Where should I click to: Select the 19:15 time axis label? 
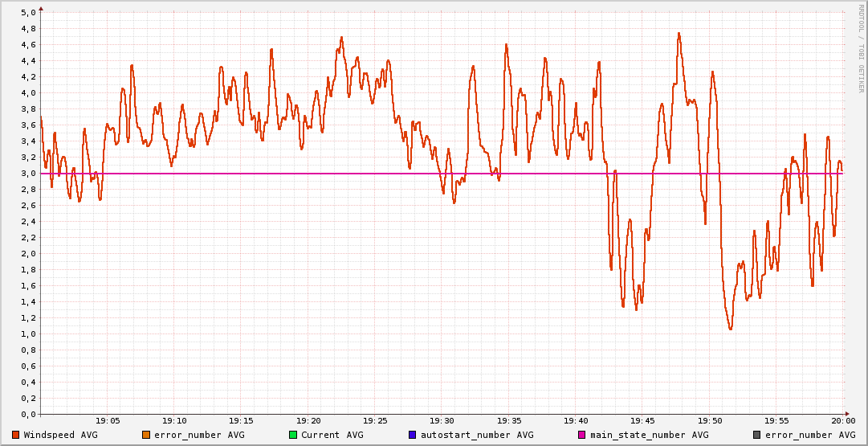[x=241, y=420]
